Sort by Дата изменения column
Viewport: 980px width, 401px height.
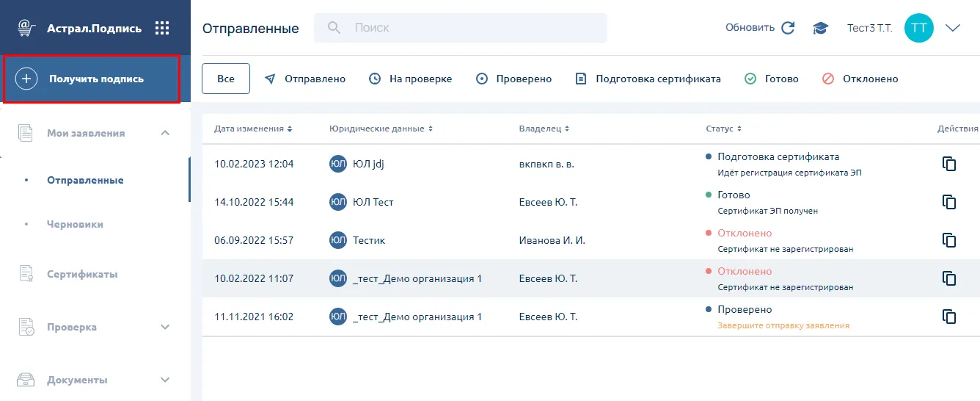click(253, 129)
